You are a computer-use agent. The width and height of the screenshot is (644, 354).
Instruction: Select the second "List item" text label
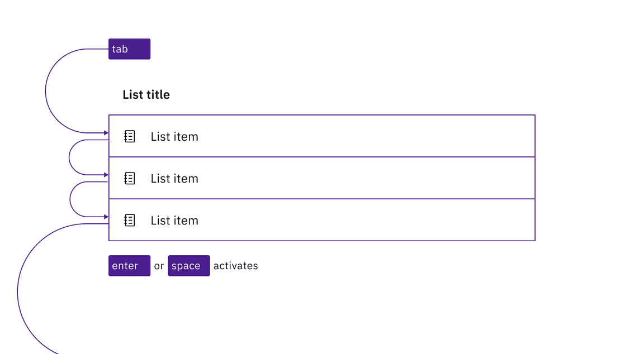click(x=174, y=179)
